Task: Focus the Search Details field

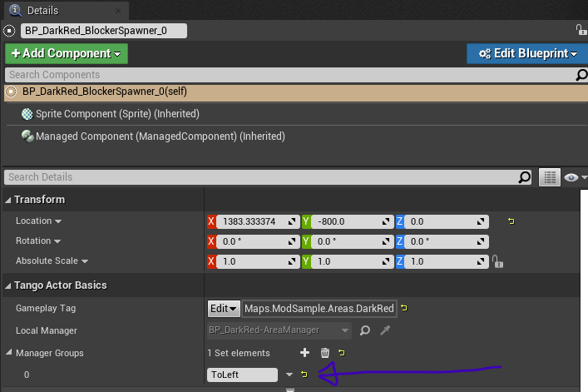Action: click(x=260, y=177)
